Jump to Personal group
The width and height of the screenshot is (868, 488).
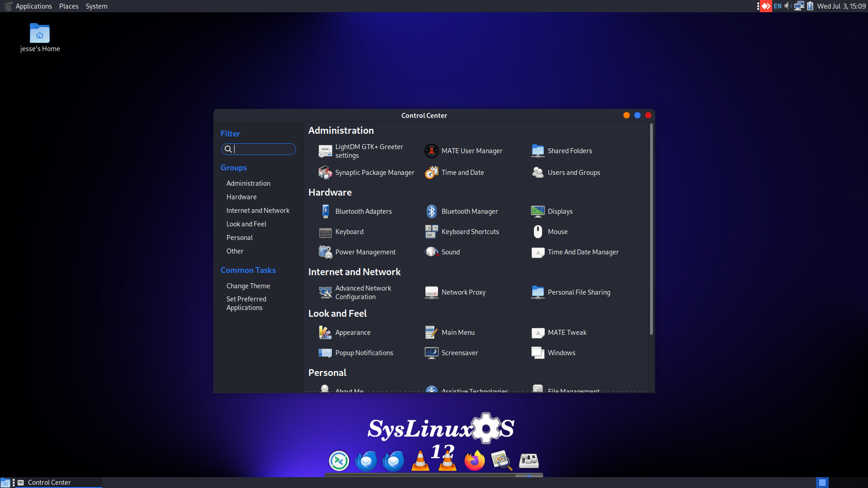[x=240, y=238]
